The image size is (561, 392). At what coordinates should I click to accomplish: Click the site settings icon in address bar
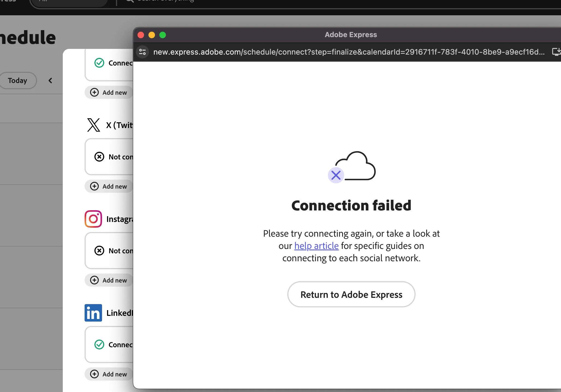click(142, 52)
